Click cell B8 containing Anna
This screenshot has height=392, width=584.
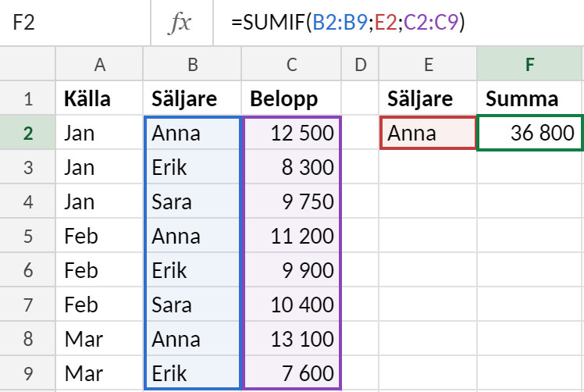click(192, 338)
